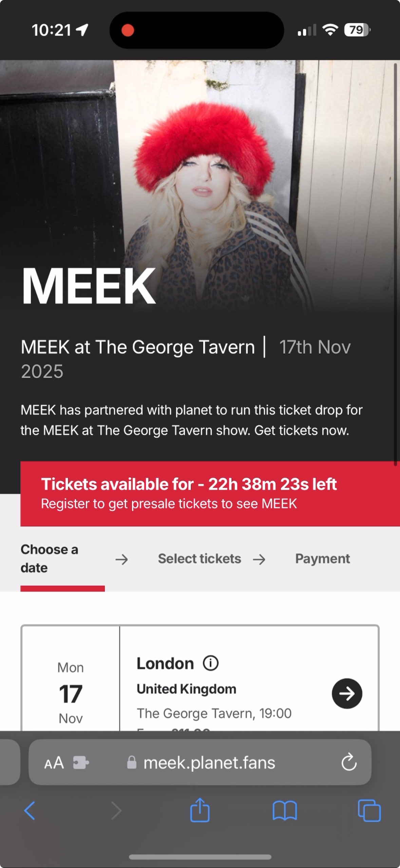Tap the red recording indicator
Viewport: 400px width, 868px height.
(128, 30)
